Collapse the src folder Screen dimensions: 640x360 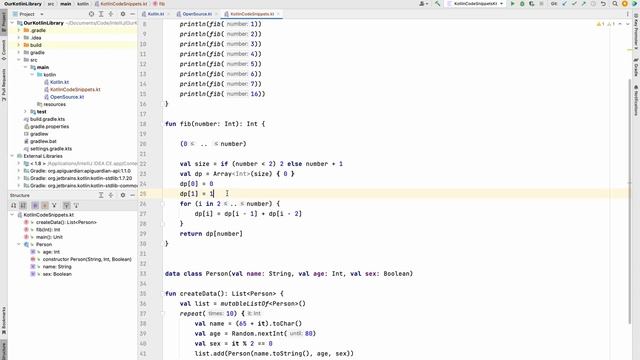click(x=19, y=60)
